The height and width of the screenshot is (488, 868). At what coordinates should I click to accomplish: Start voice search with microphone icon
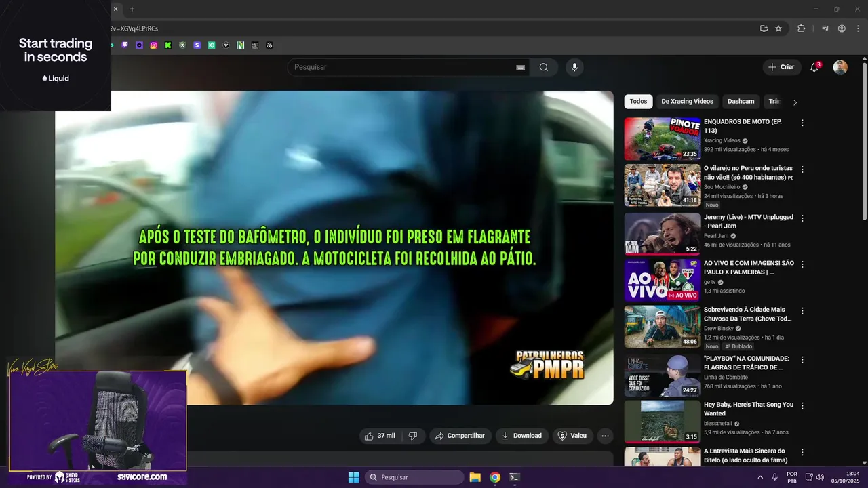point(574,67)
